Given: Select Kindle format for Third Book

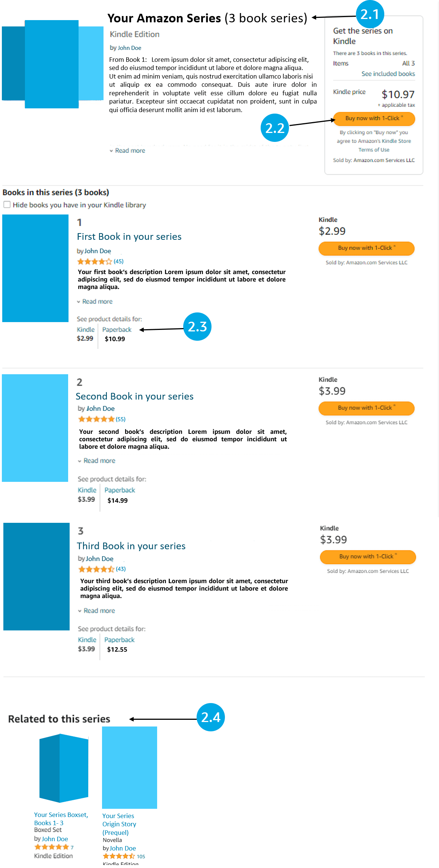Looking at the screenshot, I should 87,640.
